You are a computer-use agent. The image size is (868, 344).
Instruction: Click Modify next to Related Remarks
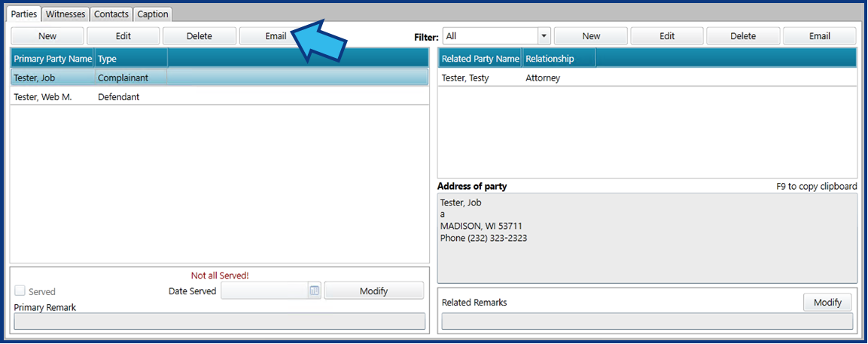827,302
